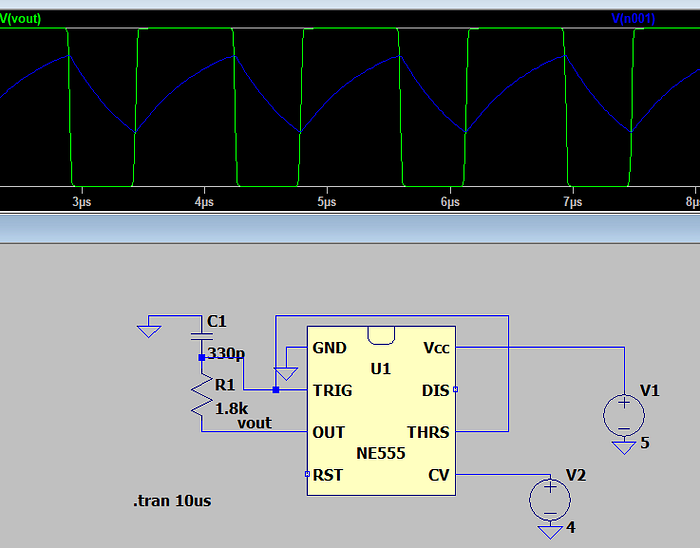Click the junction dot at TRIG wire

coord(276,390)
